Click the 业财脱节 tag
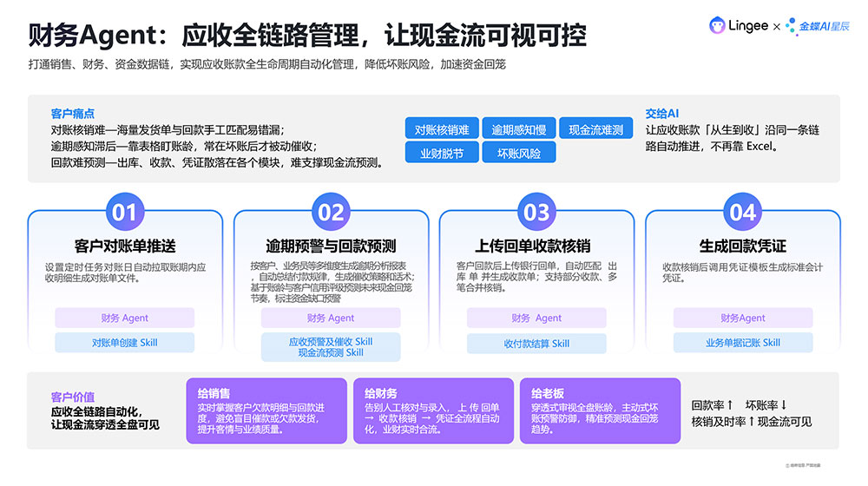Image resolution: width=868 pixels, height=486 pixels. (x=442, y=154)
